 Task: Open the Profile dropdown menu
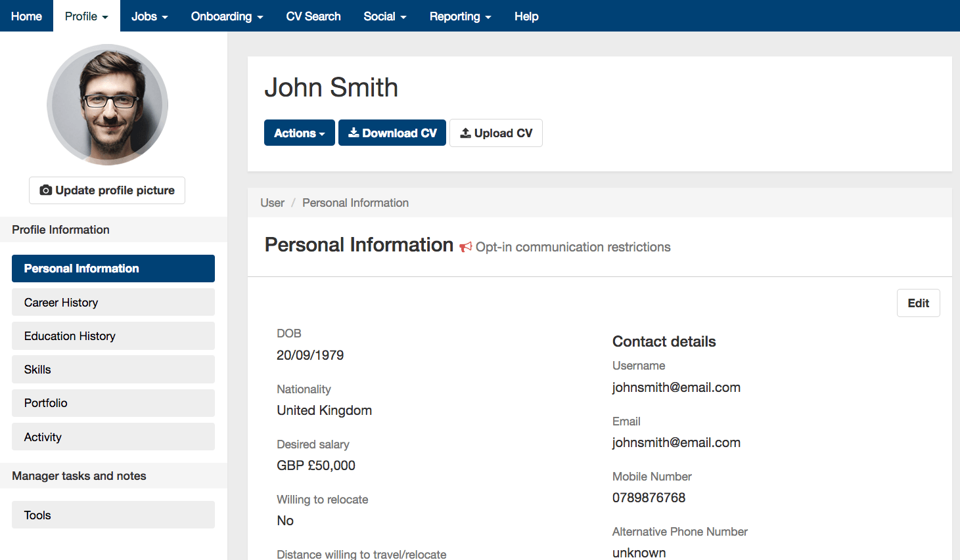tap(87, 16)
